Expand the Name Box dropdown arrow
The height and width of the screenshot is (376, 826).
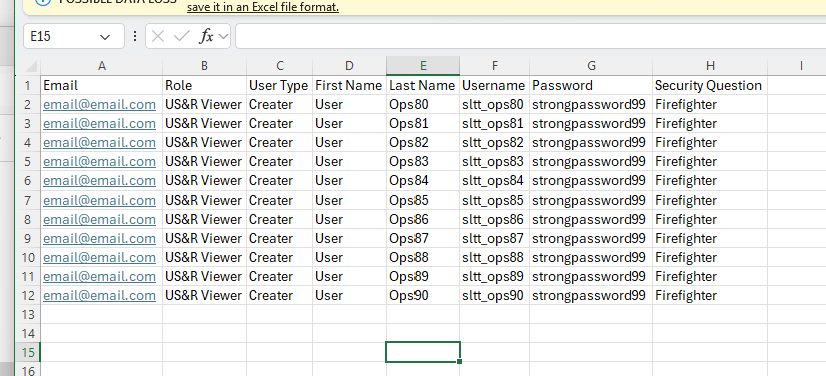(105, 37)
